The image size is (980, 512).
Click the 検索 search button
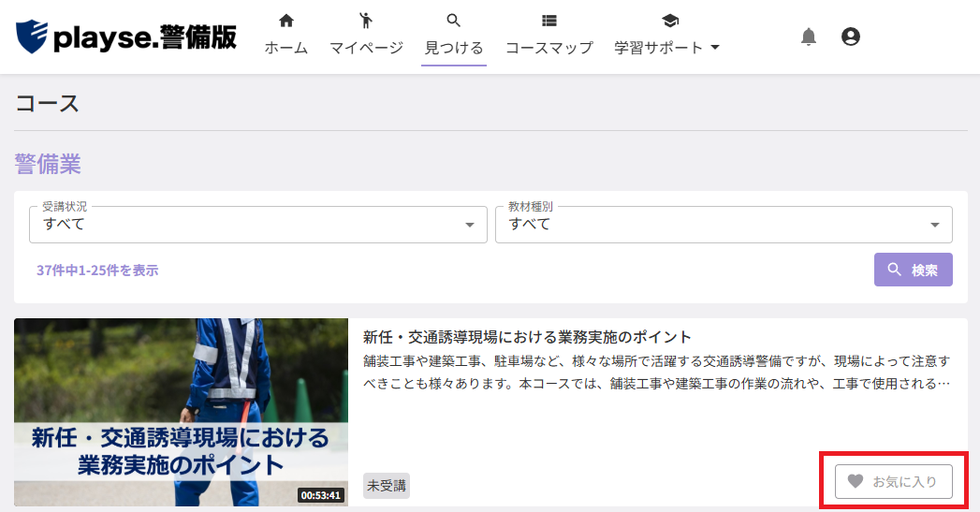pos(914,270)
